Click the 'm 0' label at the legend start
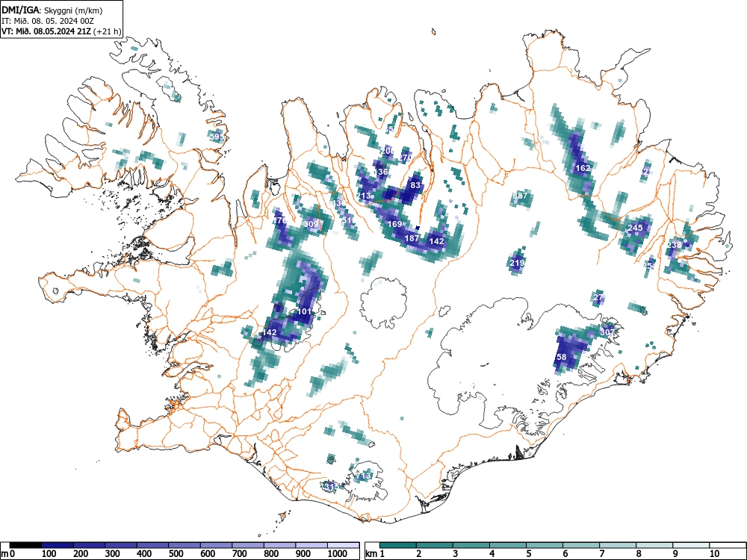The image size is (747, 560). click(8, 553)
